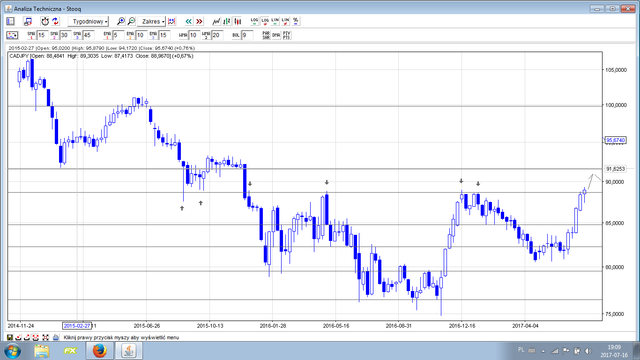640x360 pixels.
Task: Click date label 2016-12-16 on time axis
Action: [x=462, y=326]
